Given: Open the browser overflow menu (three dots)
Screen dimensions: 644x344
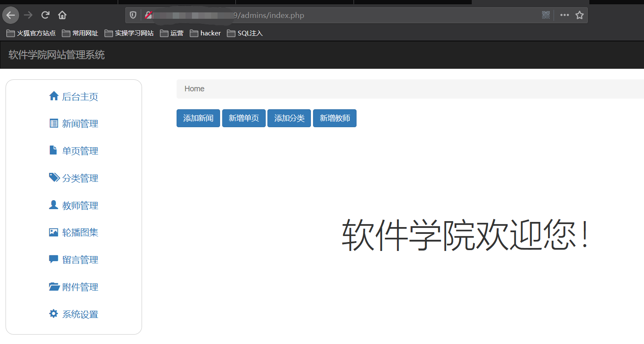Looking at the screenshot, I should [564, 15].
